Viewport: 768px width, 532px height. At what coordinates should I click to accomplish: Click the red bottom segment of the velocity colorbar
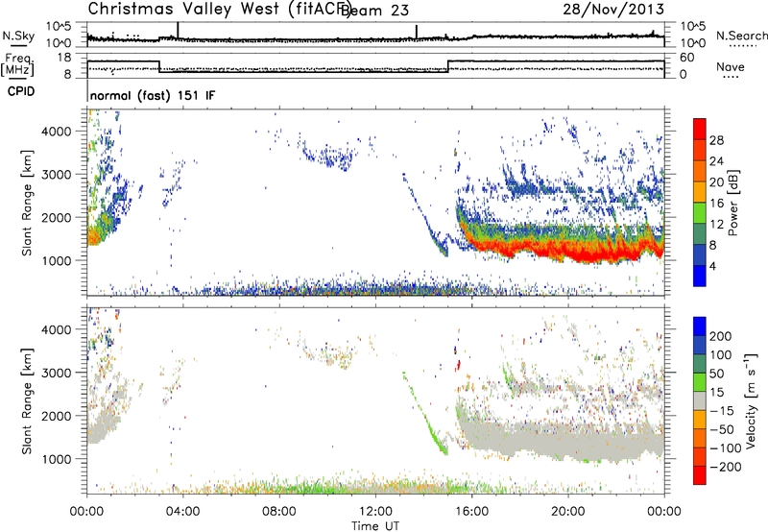[x=700, y=475]
